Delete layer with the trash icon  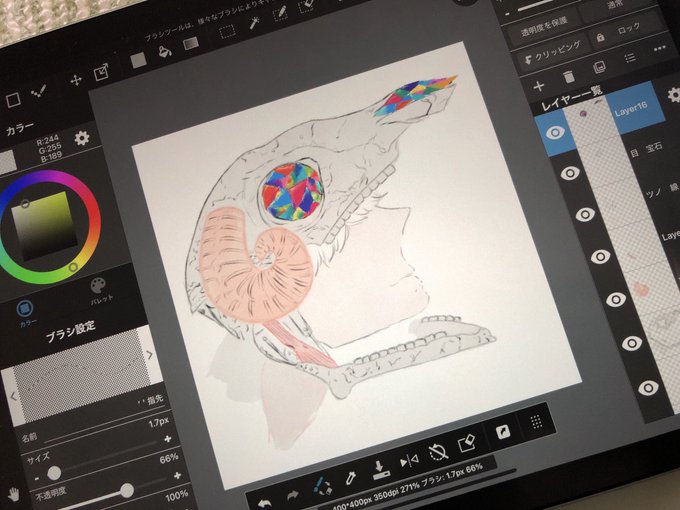pos(569,77)
